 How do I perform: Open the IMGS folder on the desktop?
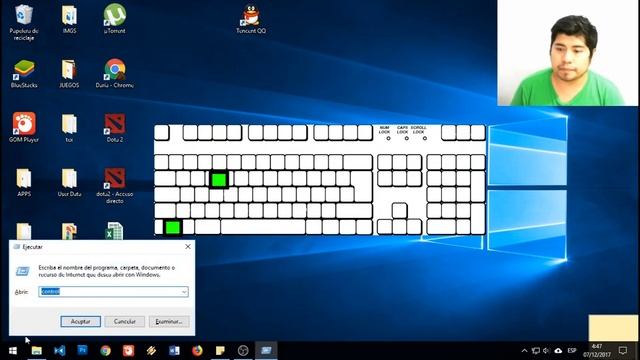click(69, 19)
